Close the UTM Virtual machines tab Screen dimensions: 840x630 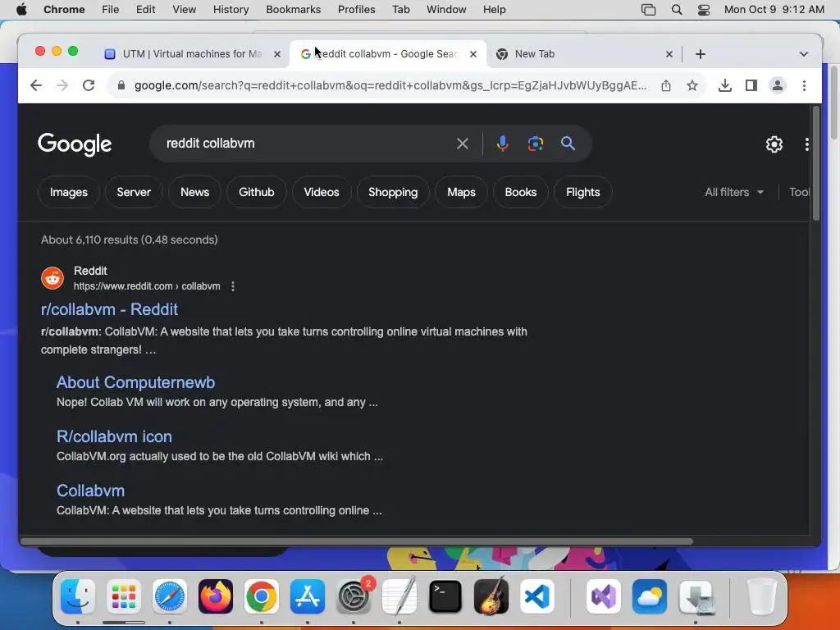(277, 54)
